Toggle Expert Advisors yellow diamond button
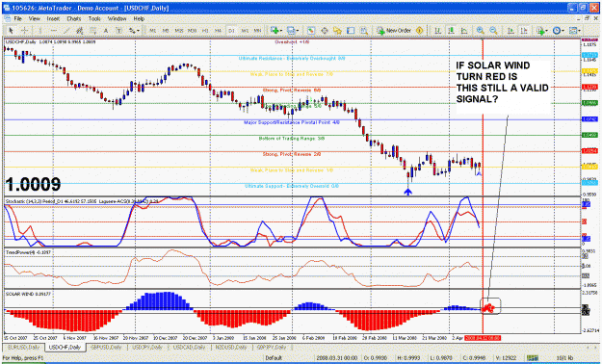This screenshot has width=602, height=364. point(420,31)
